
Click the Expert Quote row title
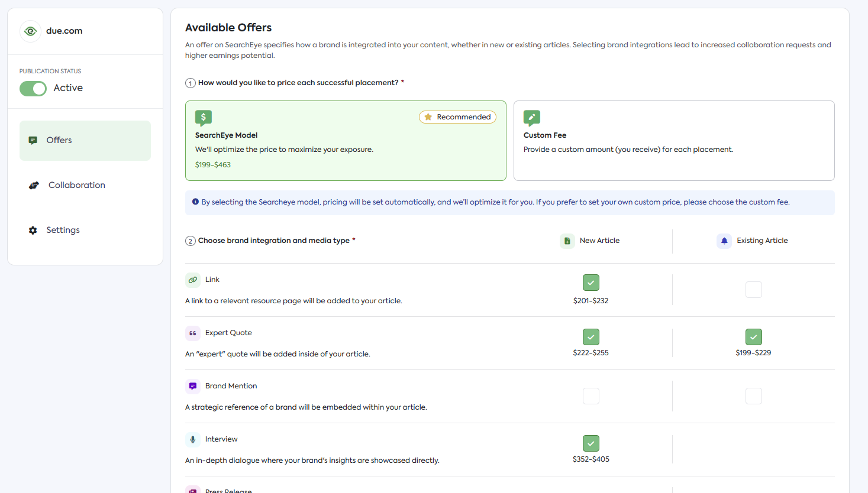(x=228, y=333)
